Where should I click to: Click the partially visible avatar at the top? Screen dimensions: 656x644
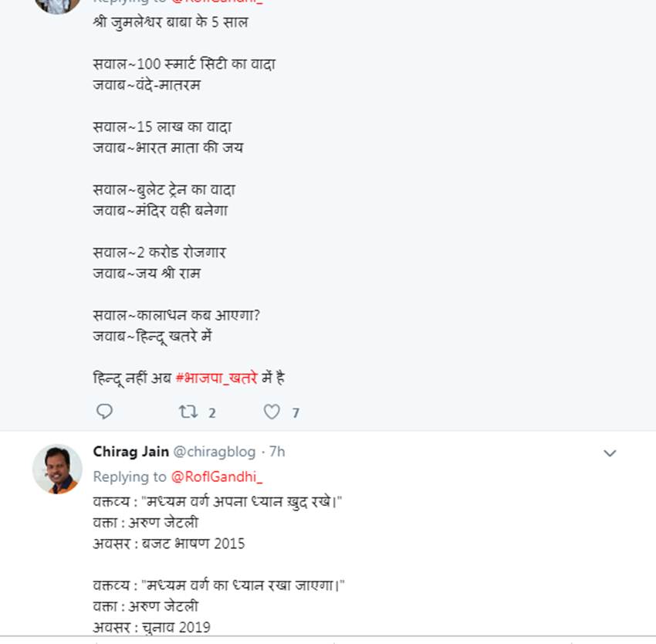coord(57,5)
